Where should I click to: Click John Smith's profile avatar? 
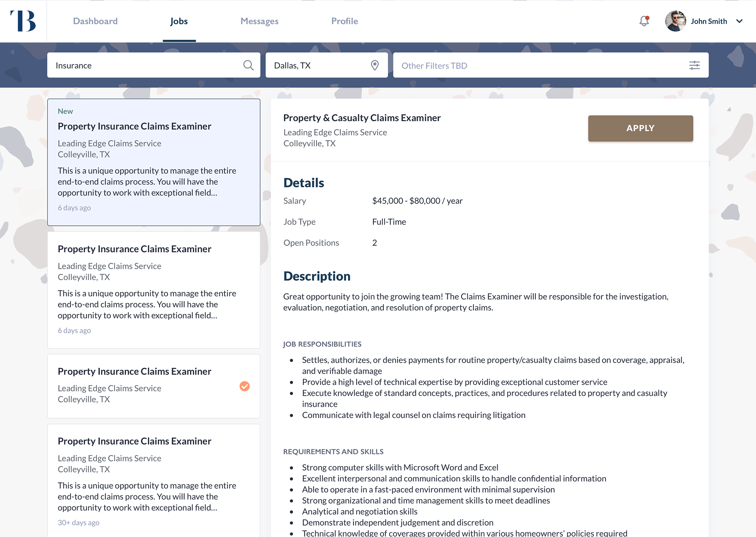click(675, 21)
